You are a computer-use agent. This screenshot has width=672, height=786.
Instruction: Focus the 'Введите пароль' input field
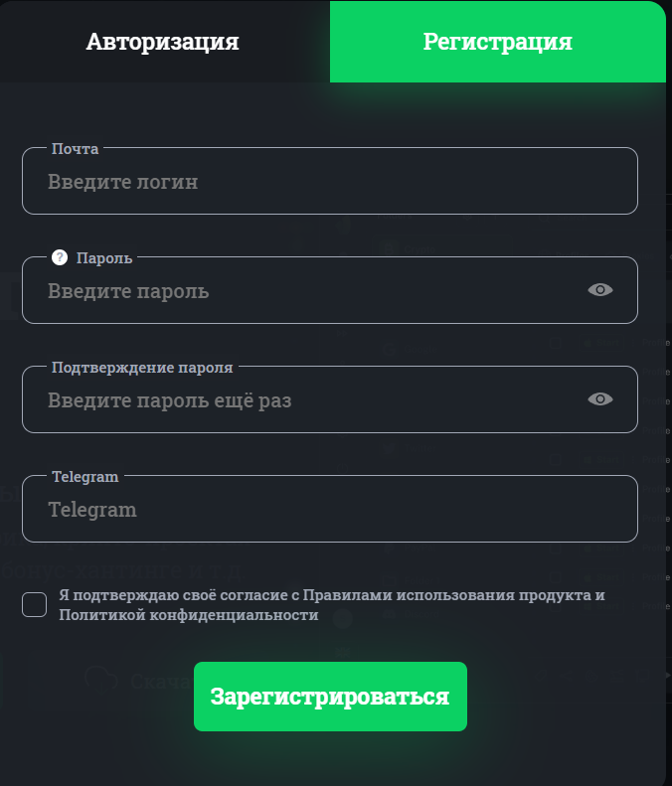(x=330, y=290)
